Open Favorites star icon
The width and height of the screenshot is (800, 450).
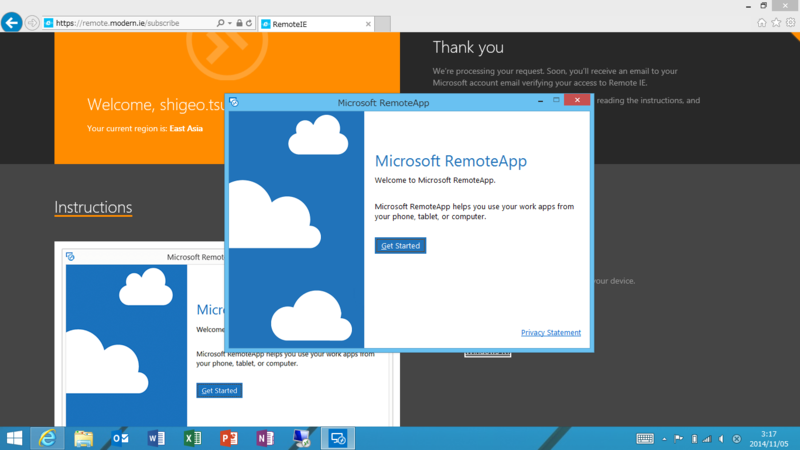pyautogui.click(x=776, y=22)
